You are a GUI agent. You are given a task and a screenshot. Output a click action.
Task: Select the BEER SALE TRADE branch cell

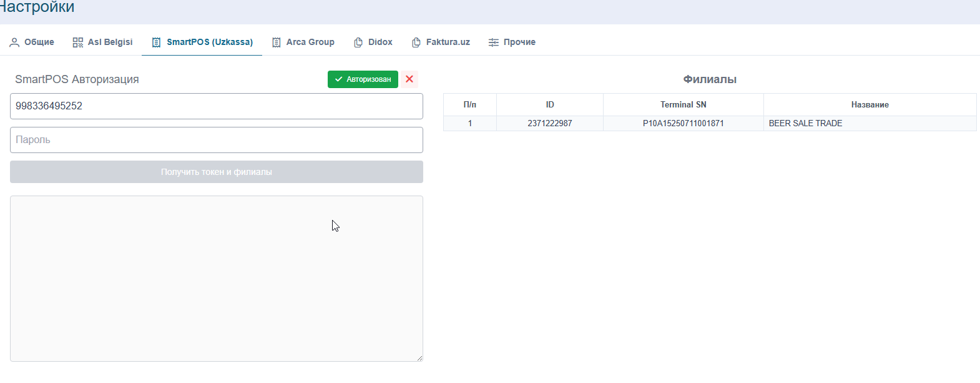806,124
